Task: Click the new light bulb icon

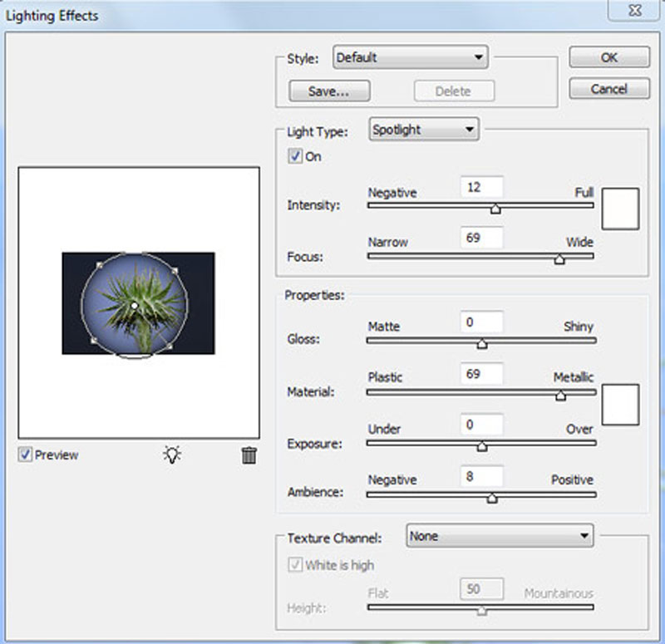Action: 172,455
